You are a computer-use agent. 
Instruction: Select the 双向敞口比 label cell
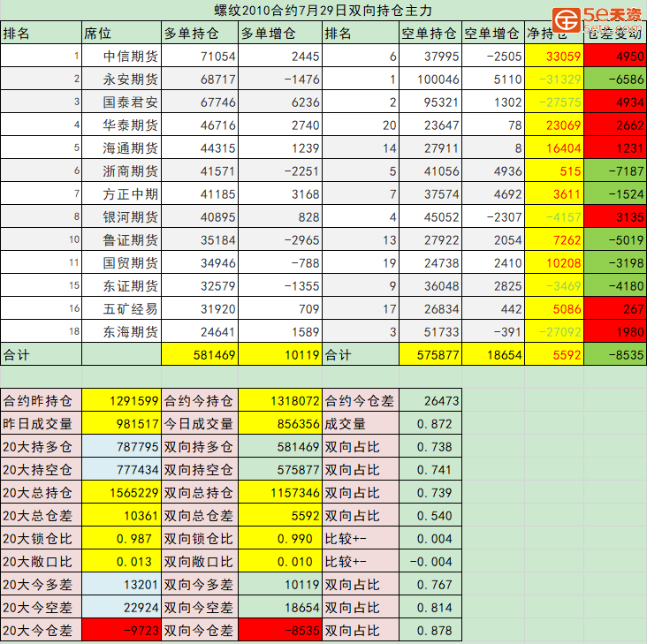point(199,562)
